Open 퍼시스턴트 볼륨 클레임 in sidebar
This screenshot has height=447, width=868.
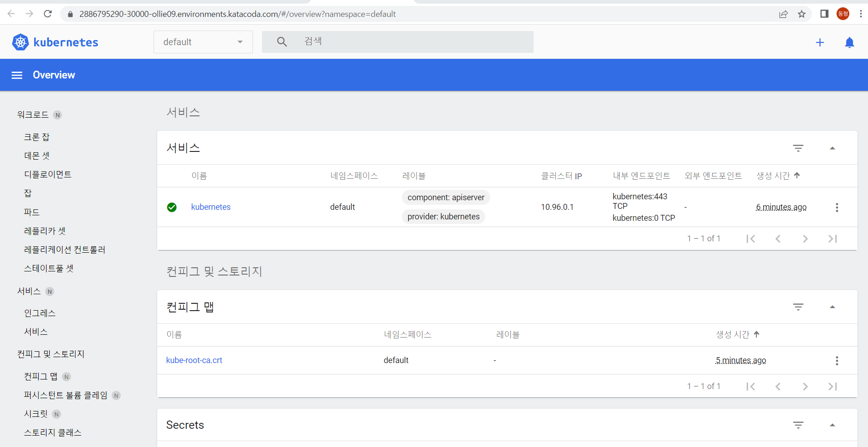[66, 395]
